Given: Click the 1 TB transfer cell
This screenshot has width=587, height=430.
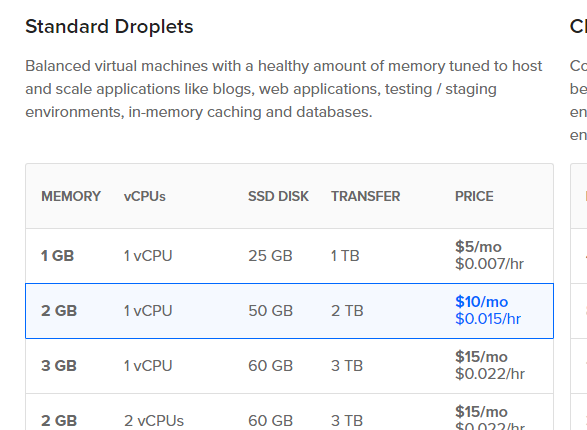Looking at the screenshot, I should [x=345, y=256].
